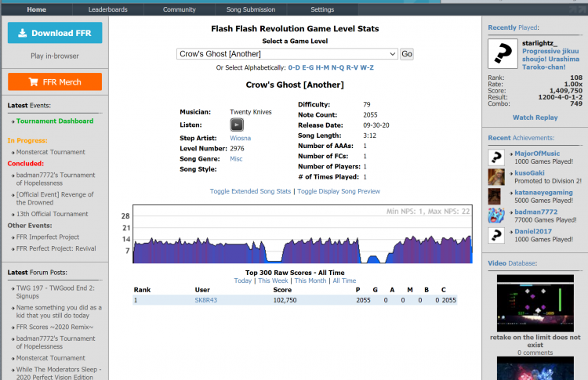Click the NPS density graph

pyautogui.click(x=303, y=234)
